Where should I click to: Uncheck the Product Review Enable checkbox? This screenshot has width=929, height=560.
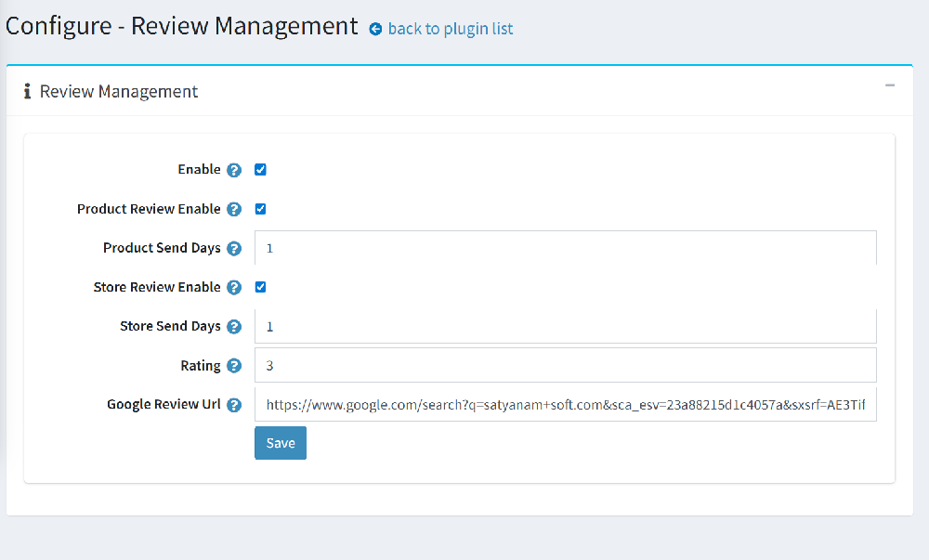click(260, 209)
